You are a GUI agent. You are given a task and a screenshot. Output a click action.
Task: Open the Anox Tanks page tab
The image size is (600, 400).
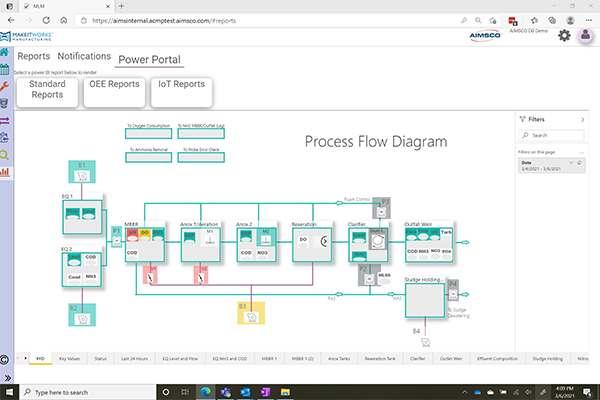click(x=339, y=359)
